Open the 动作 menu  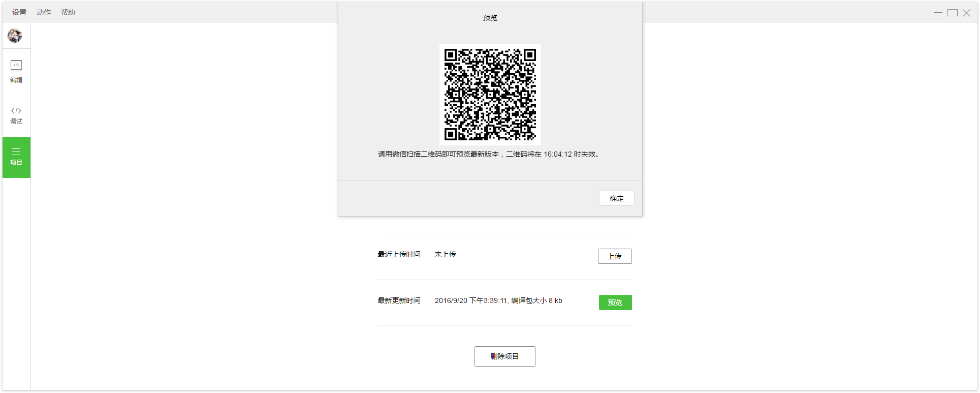coord(44,12)
